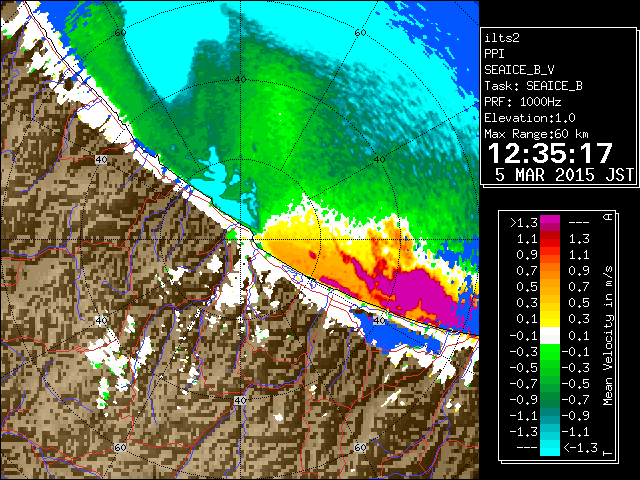Click the time stamp 12:35:17
640x480 pixels.
pyautogui.click(x=550, y=153)
